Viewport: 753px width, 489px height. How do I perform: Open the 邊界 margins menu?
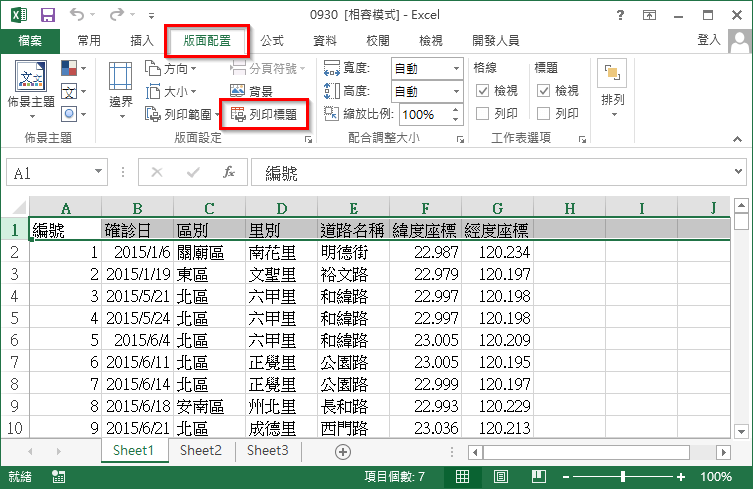[x=121, y=90]
